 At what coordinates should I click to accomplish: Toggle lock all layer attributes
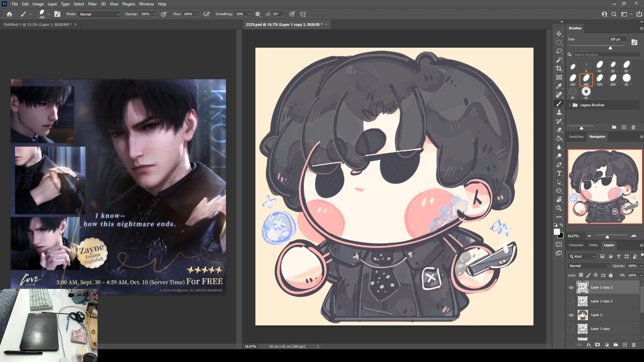coord(611,275)
